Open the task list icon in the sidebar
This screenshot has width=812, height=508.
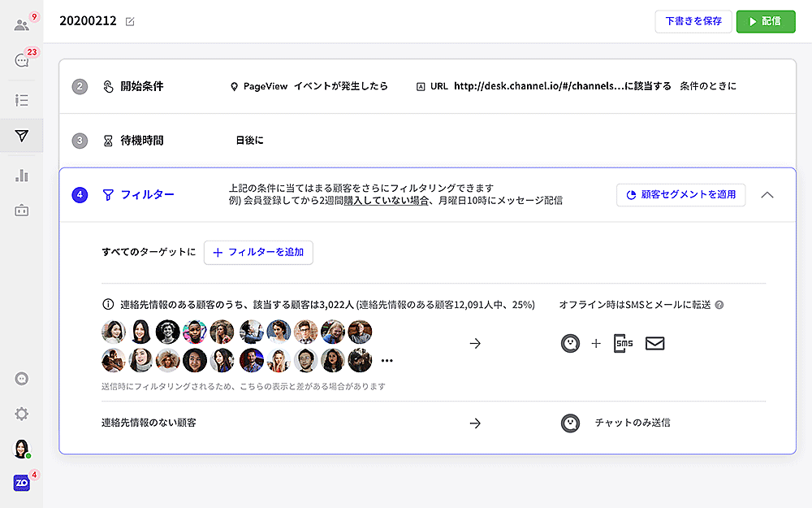22,100
